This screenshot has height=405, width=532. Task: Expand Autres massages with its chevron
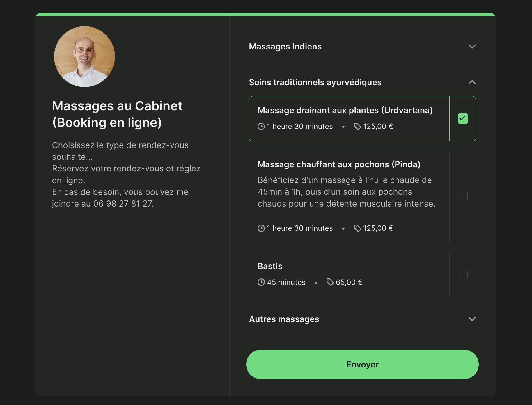(x=472, y=319)
